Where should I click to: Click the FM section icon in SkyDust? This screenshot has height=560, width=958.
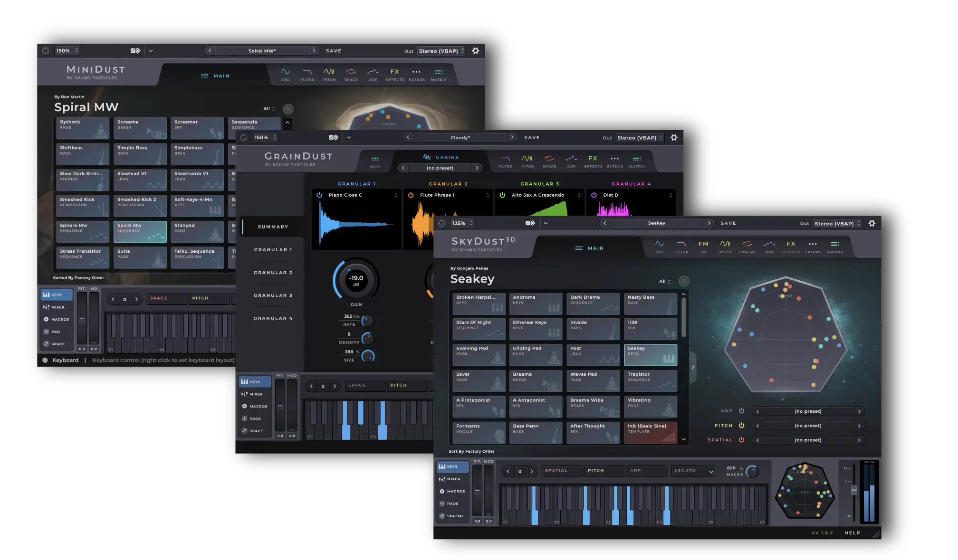coord(703,246)
